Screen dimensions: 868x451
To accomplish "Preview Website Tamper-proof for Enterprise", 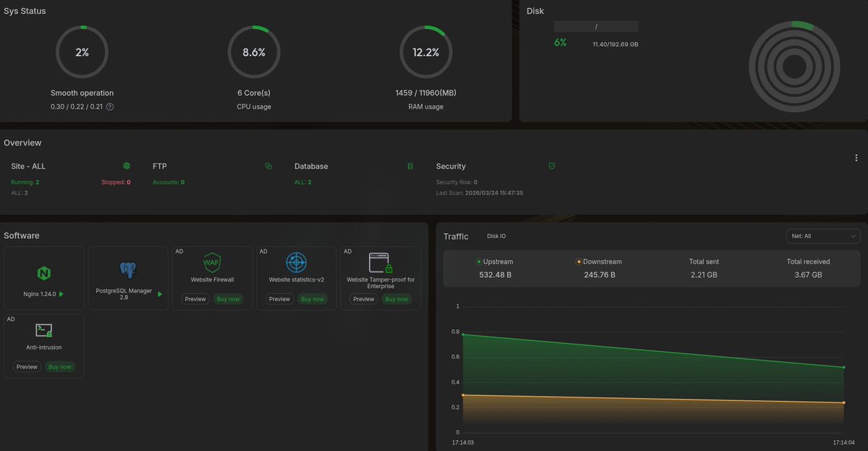I will point(363,299).
